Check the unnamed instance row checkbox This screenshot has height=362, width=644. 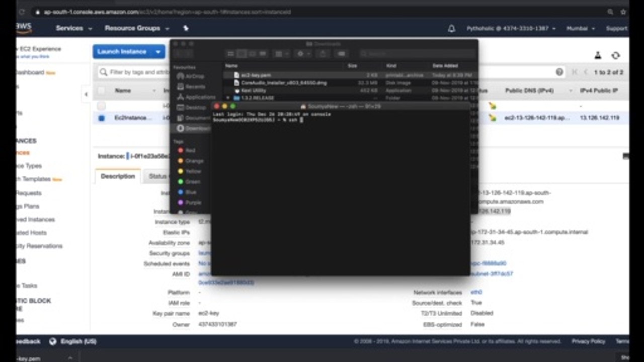(x=102, y=106)
